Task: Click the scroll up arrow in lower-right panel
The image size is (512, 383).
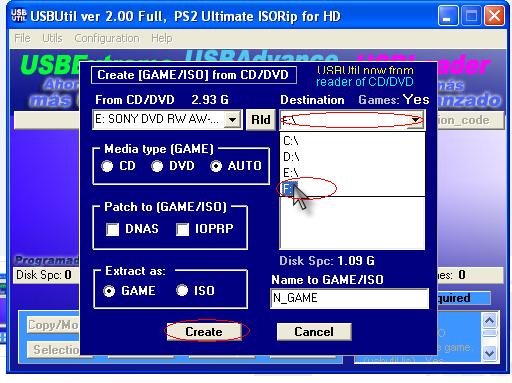Action: (x=489, y=321)
